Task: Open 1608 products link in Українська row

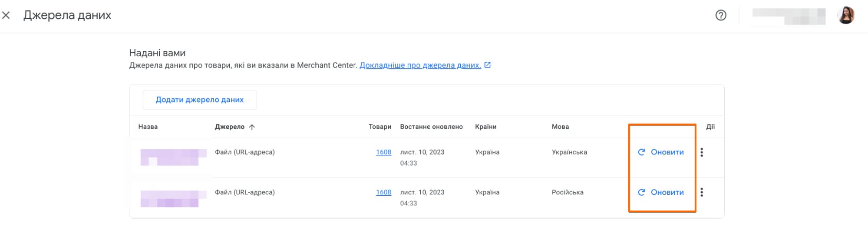Action: tap(383, 152)
